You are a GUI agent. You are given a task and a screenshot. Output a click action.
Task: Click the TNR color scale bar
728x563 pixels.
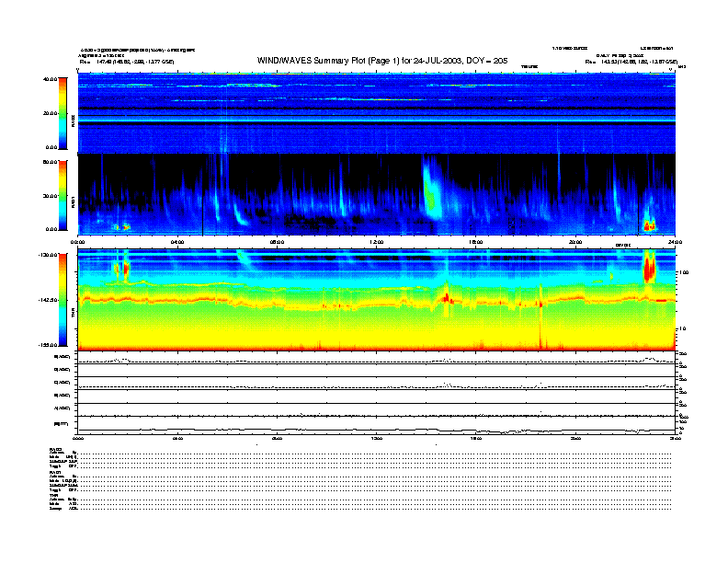(x=63, y=300)
